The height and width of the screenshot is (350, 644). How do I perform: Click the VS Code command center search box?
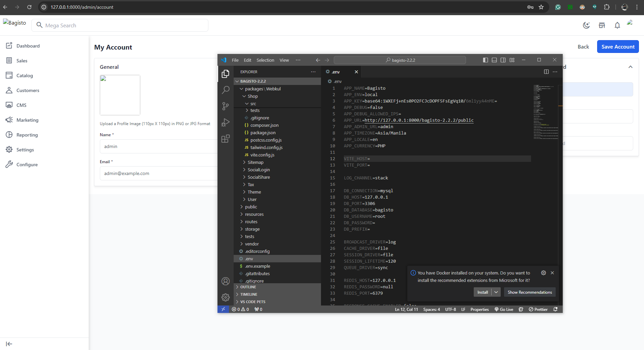(400, 60)
